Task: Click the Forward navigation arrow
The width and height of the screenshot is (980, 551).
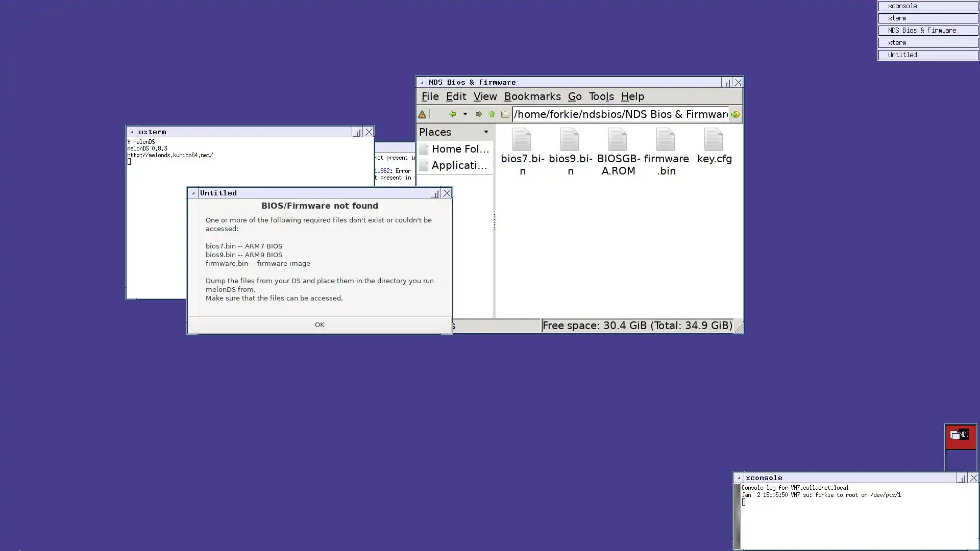Action: 478,114
